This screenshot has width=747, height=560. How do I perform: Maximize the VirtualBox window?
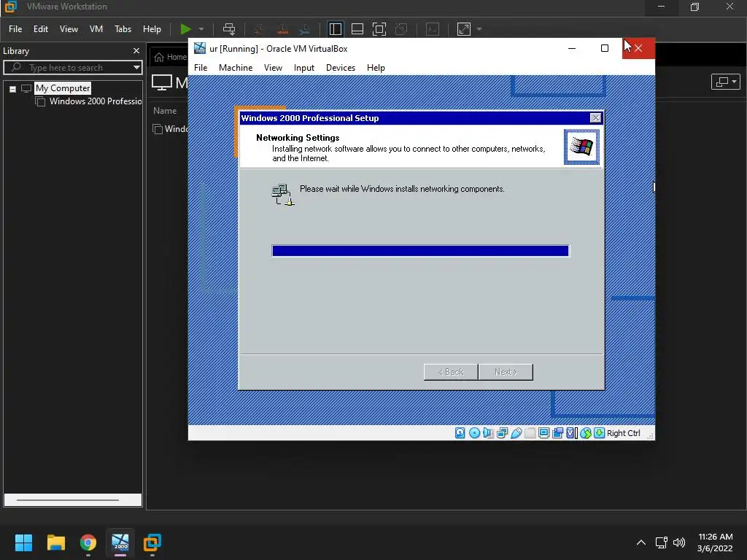pyautogui.click(x=605, y=48)
